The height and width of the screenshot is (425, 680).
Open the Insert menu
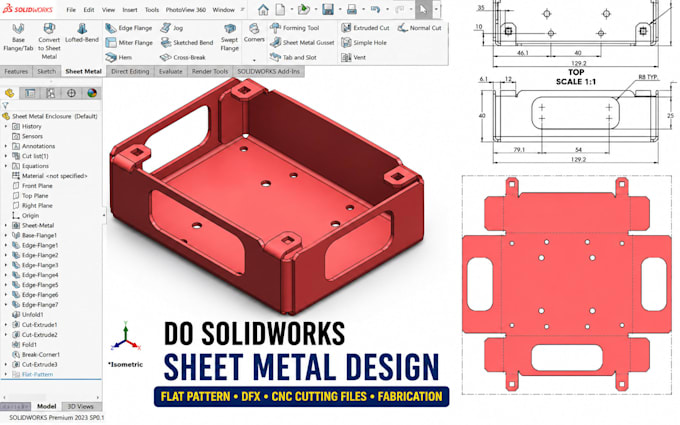[x=130, y=10]
